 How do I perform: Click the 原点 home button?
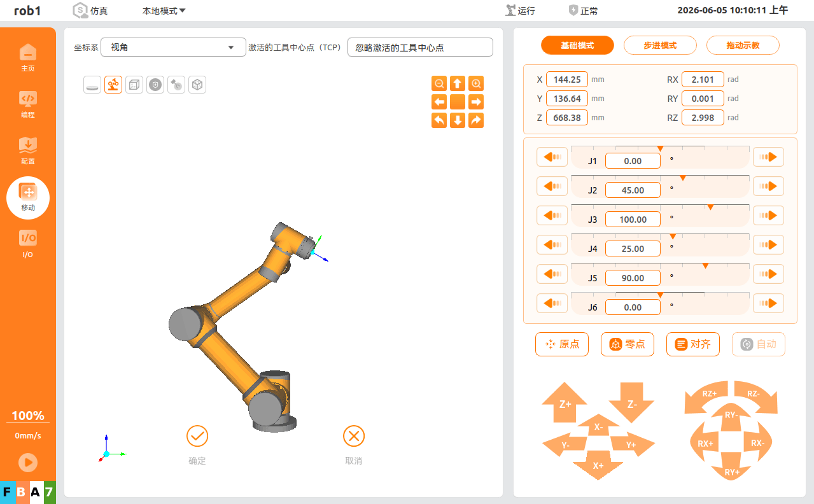(562, 344)
